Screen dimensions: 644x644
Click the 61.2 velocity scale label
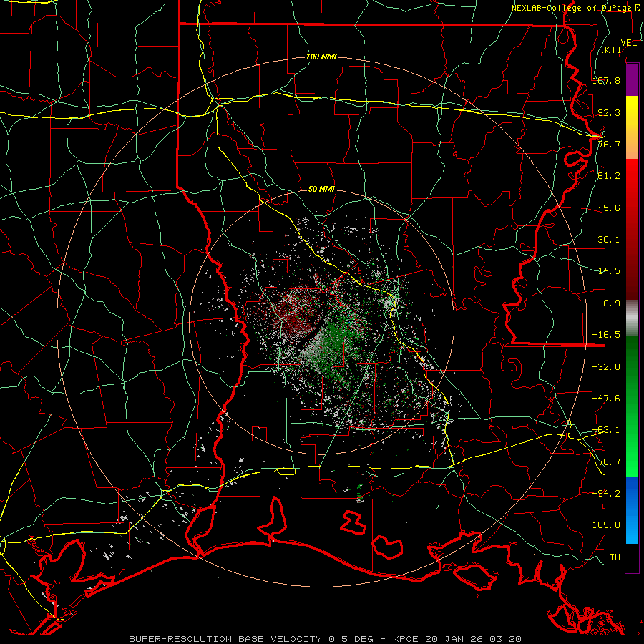click(x=609, y=176)
